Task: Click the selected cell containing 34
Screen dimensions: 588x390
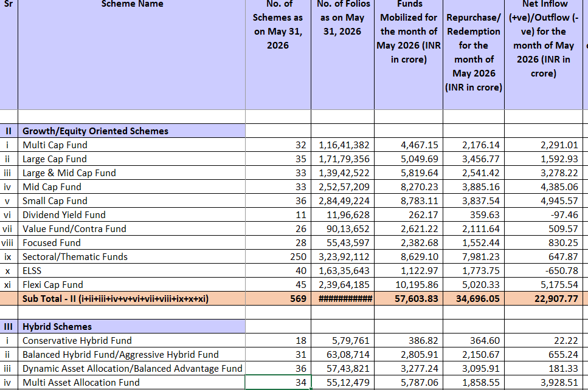Action: coord(278,383)
